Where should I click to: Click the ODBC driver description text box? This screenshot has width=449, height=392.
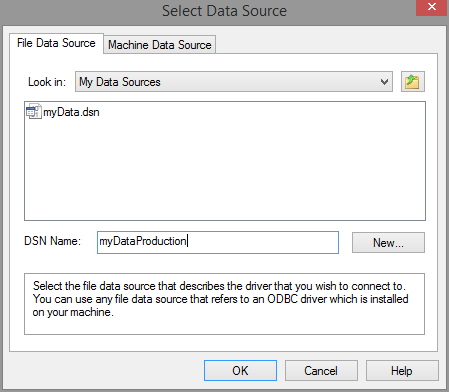click(224, 304)
